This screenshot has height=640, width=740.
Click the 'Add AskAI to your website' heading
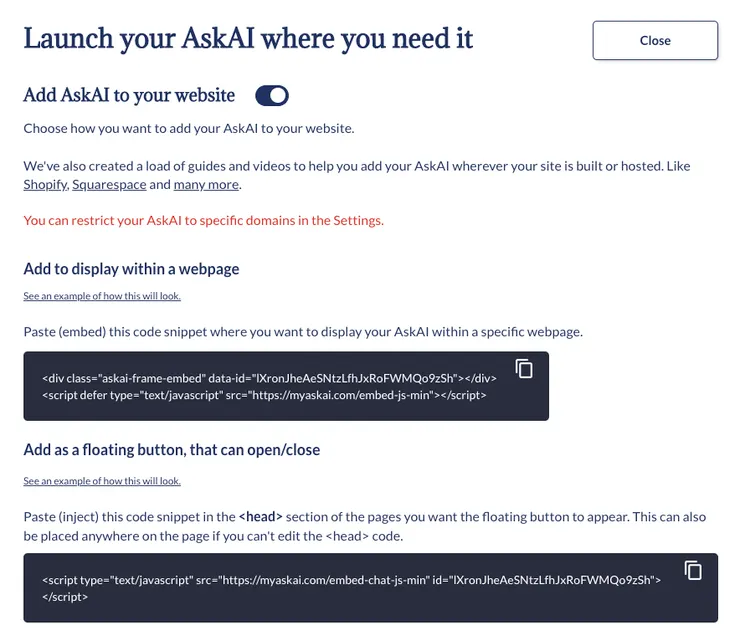129,96
